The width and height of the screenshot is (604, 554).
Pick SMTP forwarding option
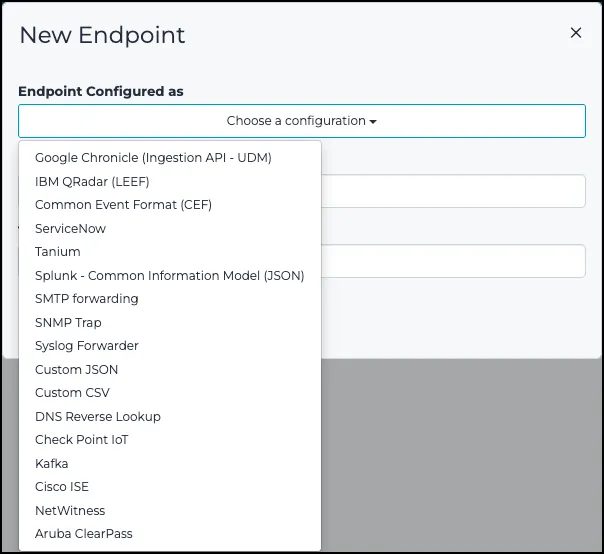(87, 299)
